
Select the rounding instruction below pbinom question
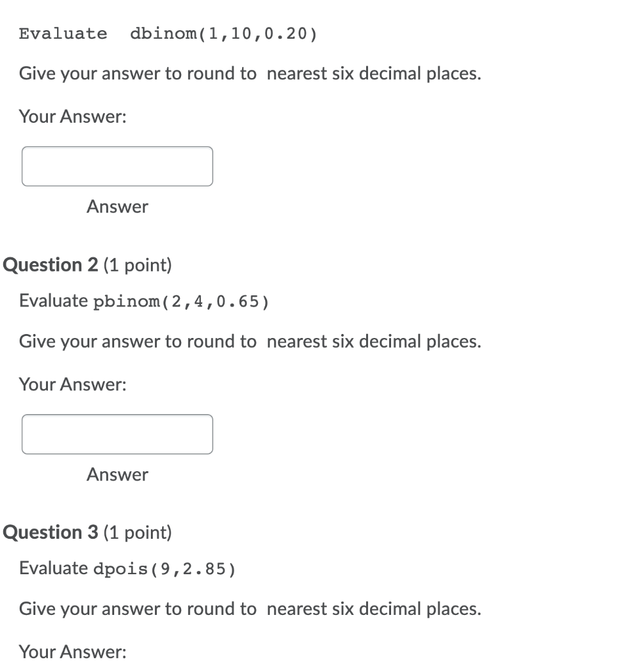tap(249, 341)
